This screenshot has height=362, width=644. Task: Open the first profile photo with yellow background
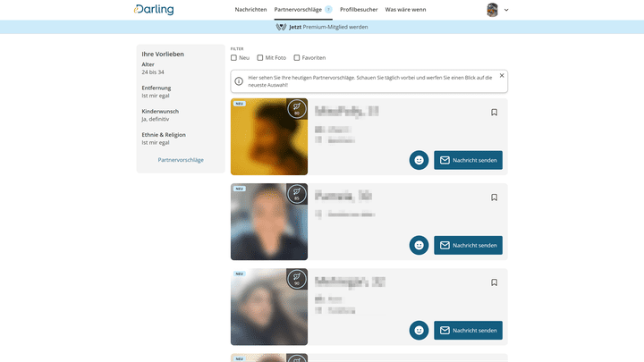tap(269, 137)
